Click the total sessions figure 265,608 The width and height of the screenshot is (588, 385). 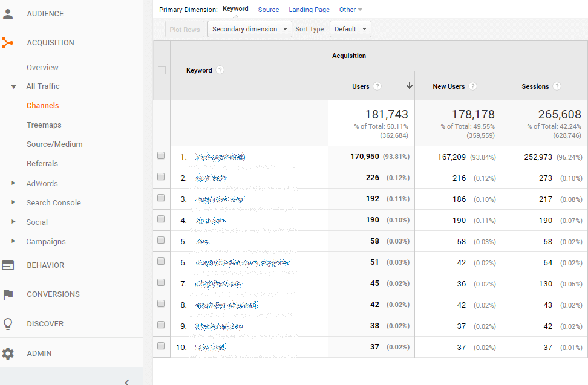pyautogui.click(x=560, y=114)
